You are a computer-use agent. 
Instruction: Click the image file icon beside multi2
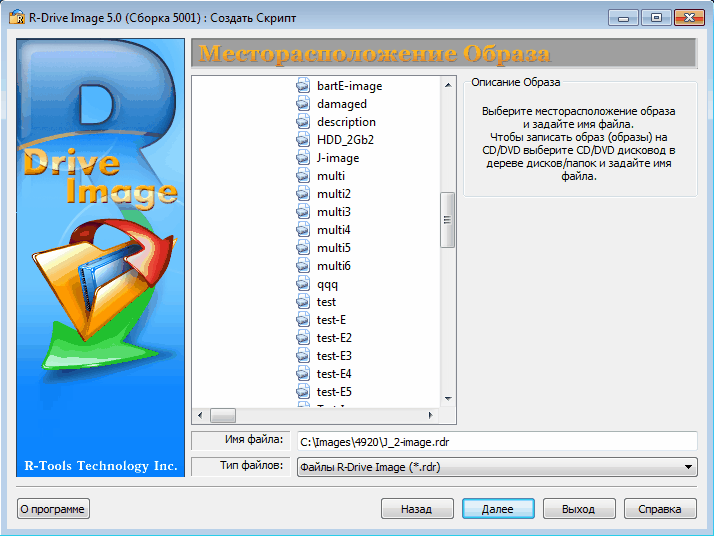click(303, 194)
